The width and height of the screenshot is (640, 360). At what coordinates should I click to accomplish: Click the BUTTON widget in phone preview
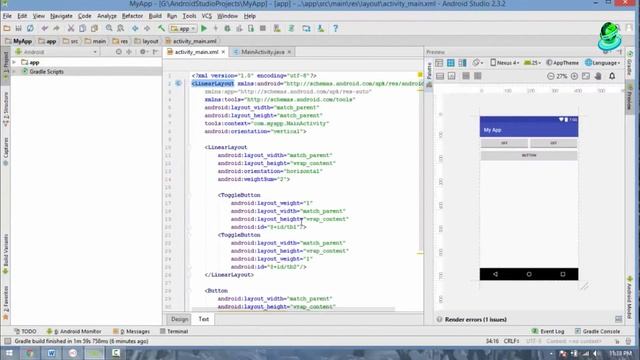tap(529, 156)
